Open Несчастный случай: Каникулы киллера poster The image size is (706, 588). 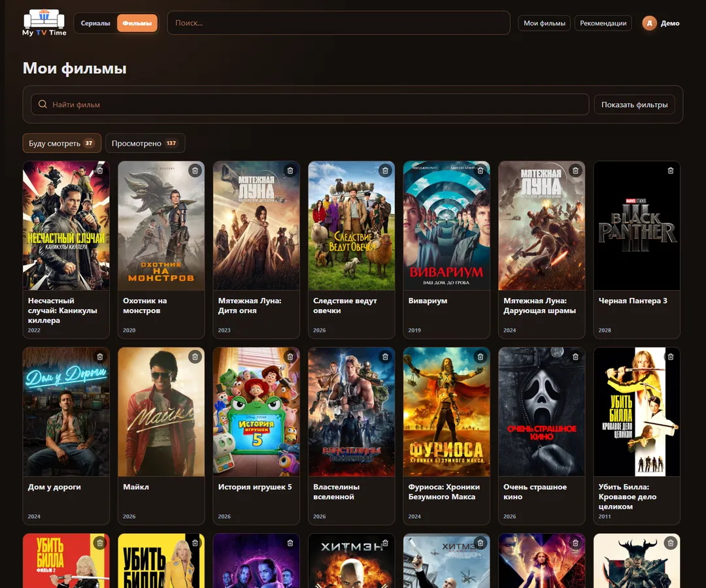pyautogui.click(x=66, y=226)
